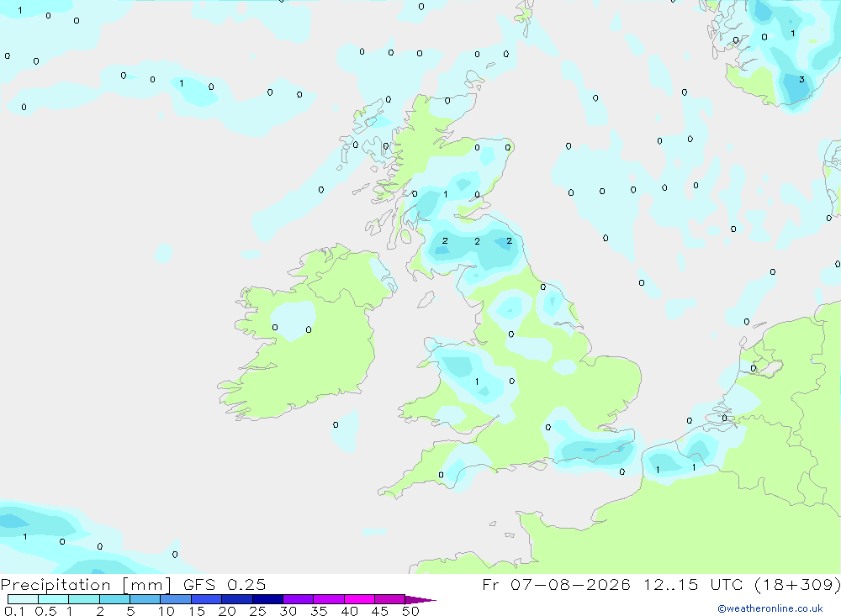
Task: Click the 20–25 mm legend color box
Action: click(236, 599)
